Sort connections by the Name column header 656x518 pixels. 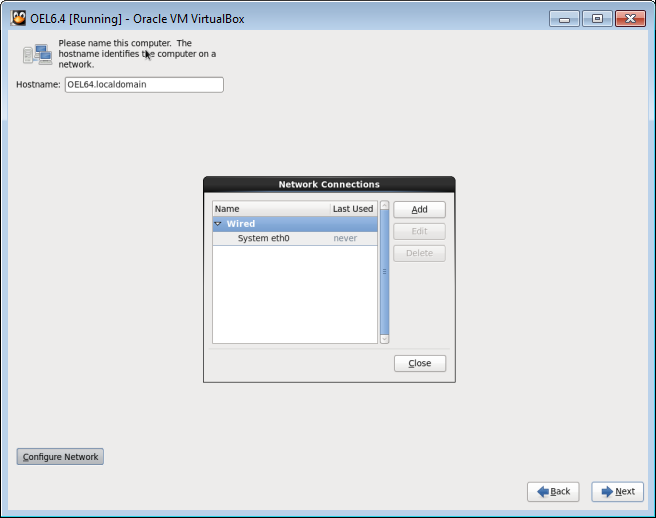272,209
